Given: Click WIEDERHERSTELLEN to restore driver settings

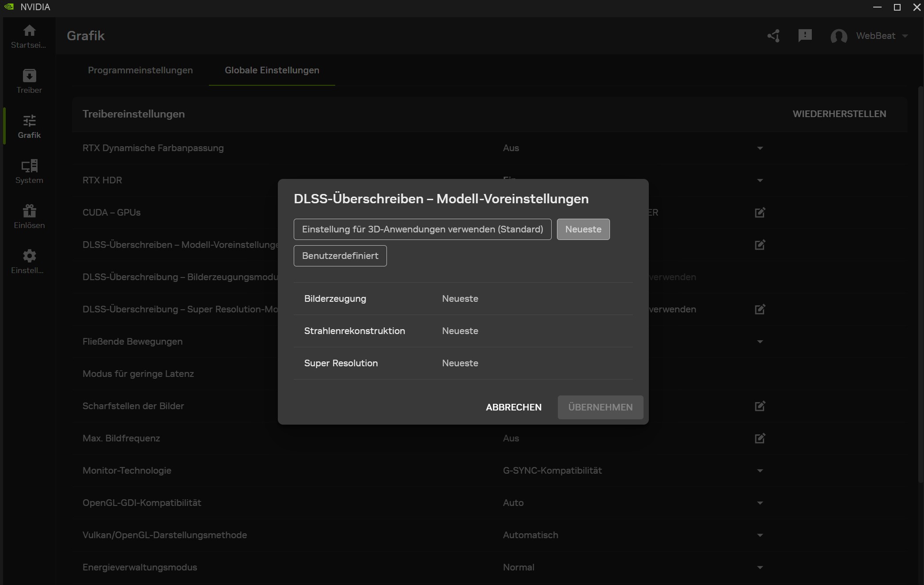Looking at the screenshot, I should [839, 114].
